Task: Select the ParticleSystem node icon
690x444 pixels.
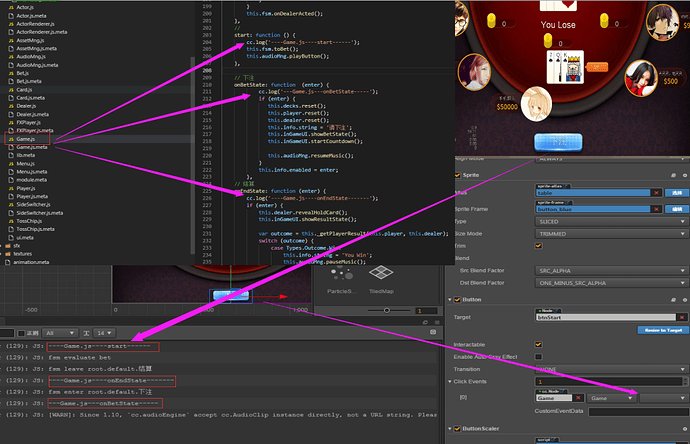Action: (x=342, y=274)
